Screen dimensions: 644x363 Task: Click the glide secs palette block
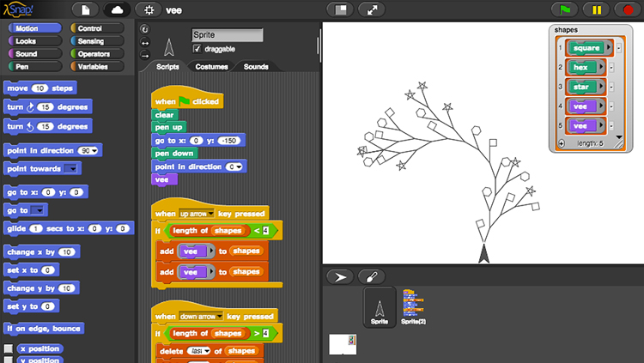pyautogui.click(x=68, y=229)
